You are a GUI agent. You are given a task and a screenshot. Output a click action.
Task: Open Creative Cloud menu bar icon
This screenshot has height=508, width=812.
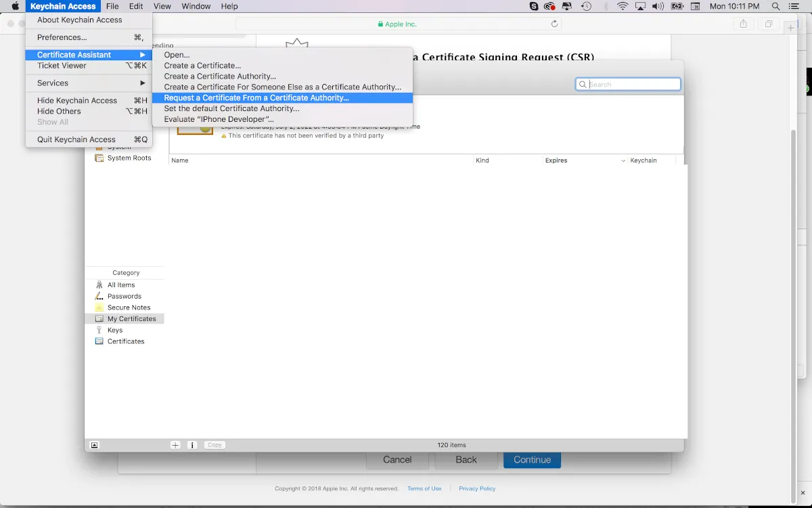click(549, 6)
